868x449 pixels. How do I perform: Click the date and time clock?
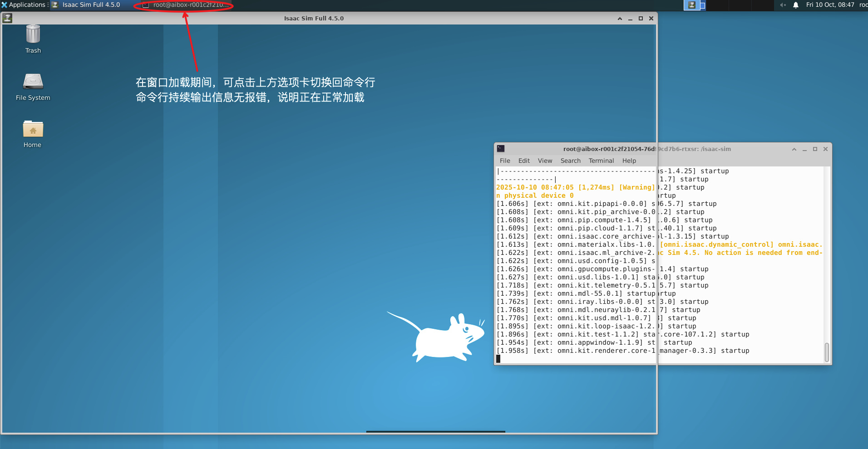coord(830,5)
